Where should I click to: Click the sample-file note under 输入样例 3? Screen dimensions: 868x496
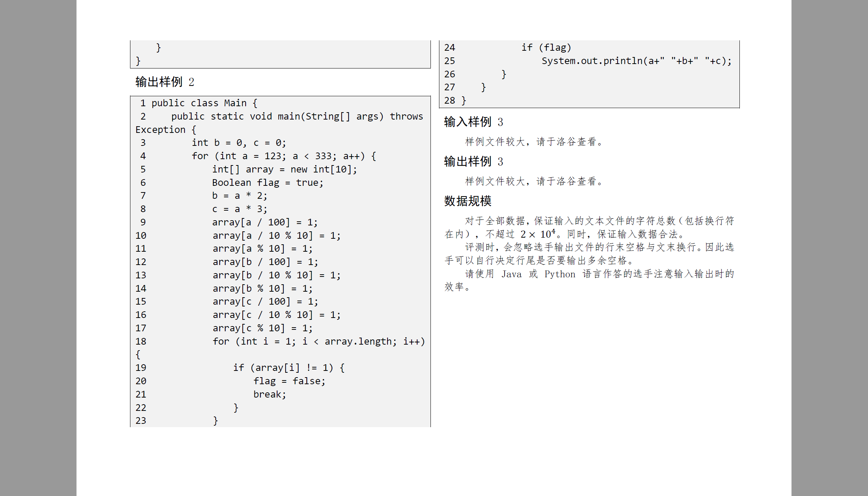tap(535, 142)
